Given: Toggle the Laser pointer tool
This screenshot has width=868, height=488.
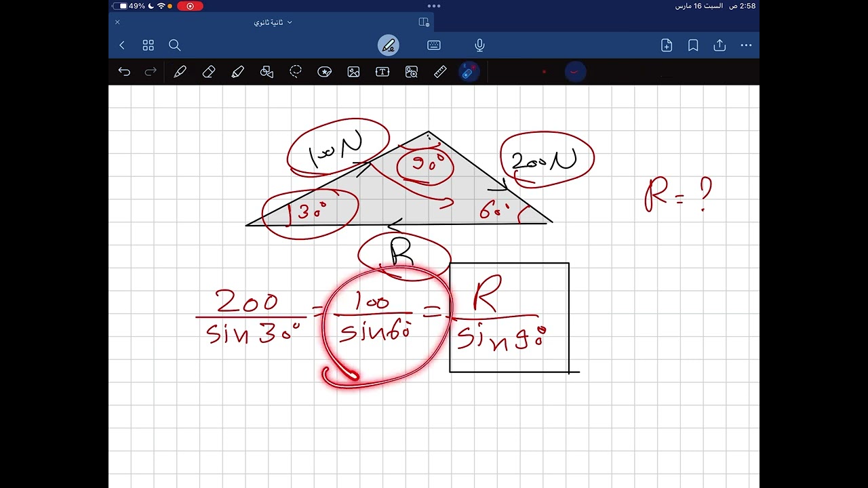Looking at the screenshot, I should click(469, 71).
